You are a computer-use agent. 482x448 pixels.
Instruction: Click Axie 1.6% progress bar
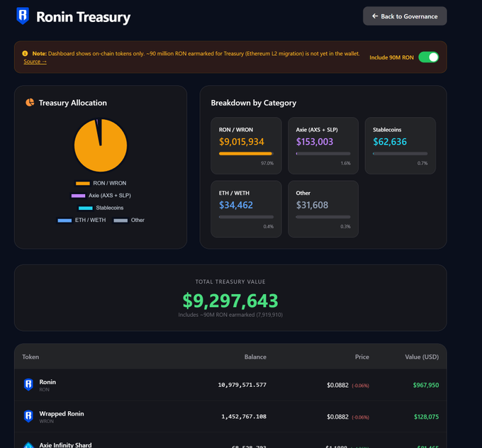click(323, 153)
